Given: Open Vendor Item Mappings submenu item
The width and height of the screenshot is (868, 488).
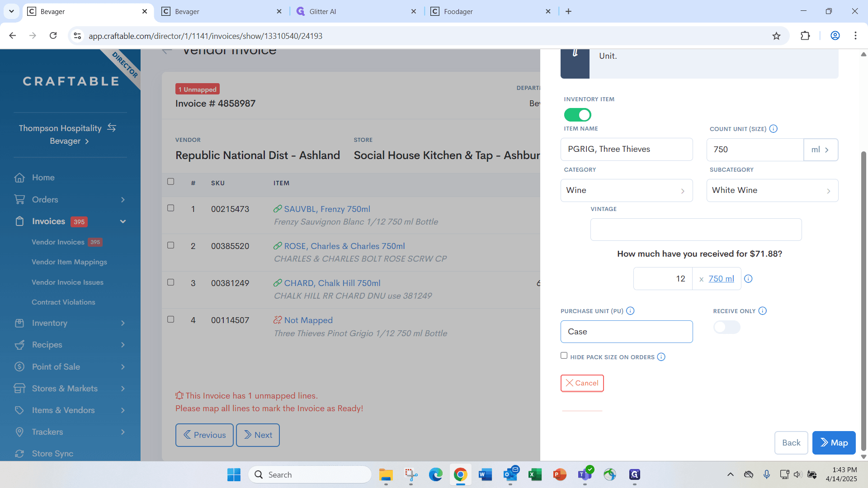Looking at the screenshot, I should 69,262.
